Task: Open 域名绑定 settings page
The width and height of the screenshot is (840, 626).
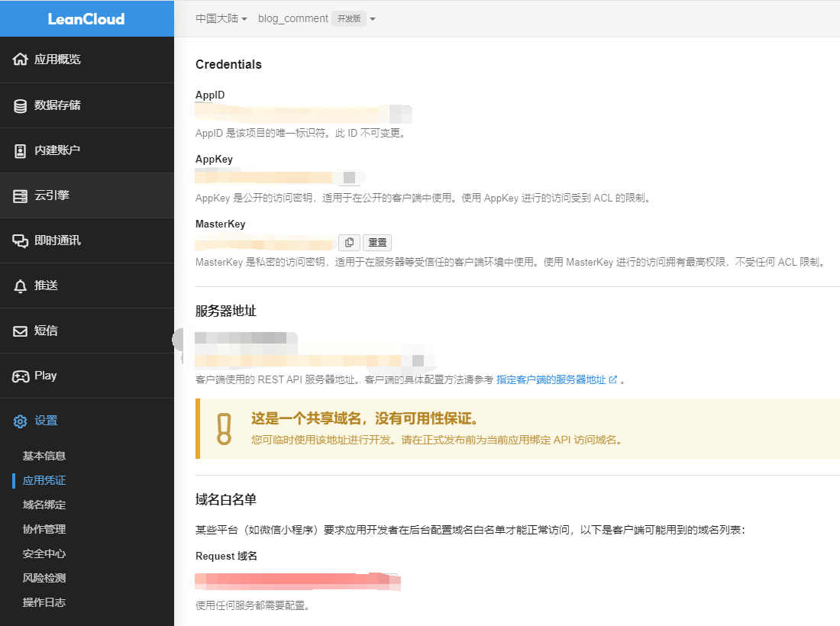Action: pyautogui.click(x=44, y=505)
